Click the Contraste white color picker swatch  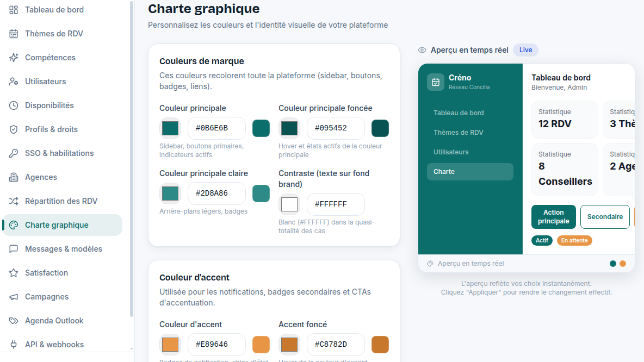click(x=289, y=204)
